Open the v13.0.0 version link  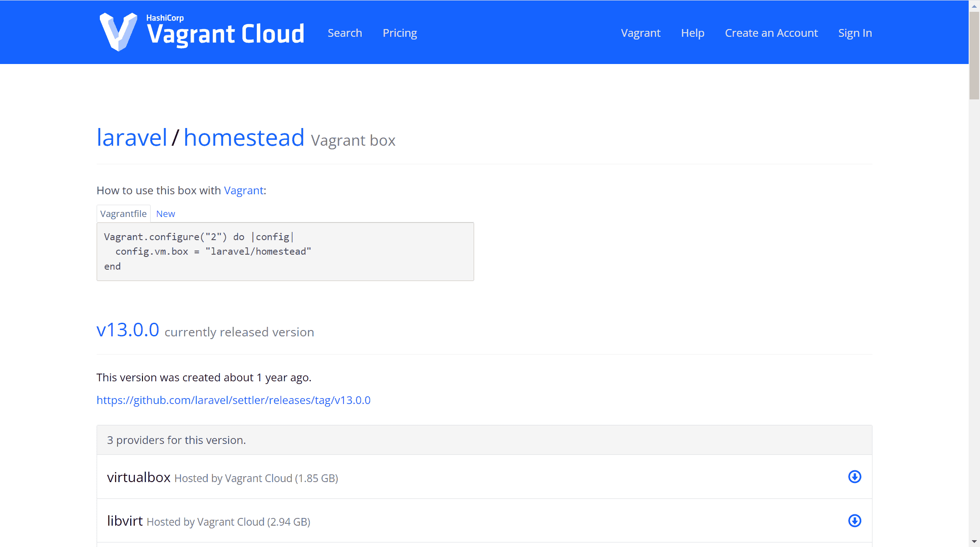pos(128,330)
